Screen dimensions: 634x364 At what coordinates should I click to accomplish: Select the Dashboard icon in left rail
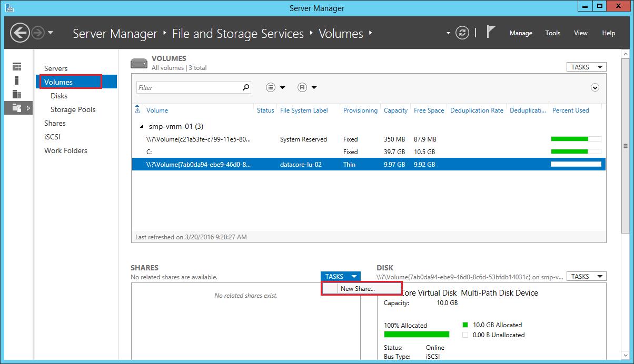coord(17,67)
